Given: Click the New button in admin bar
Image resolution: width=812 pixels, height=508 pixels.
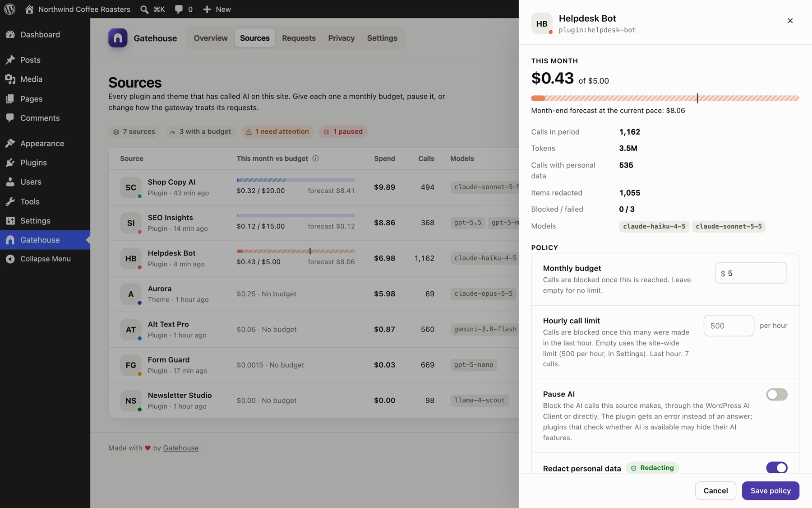Looking at the screenshot, I should [x=217, y=9].
